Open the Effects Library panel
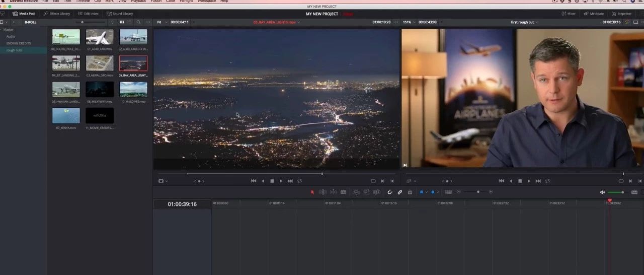The image size is (644, 275). (x=56, y=14)
